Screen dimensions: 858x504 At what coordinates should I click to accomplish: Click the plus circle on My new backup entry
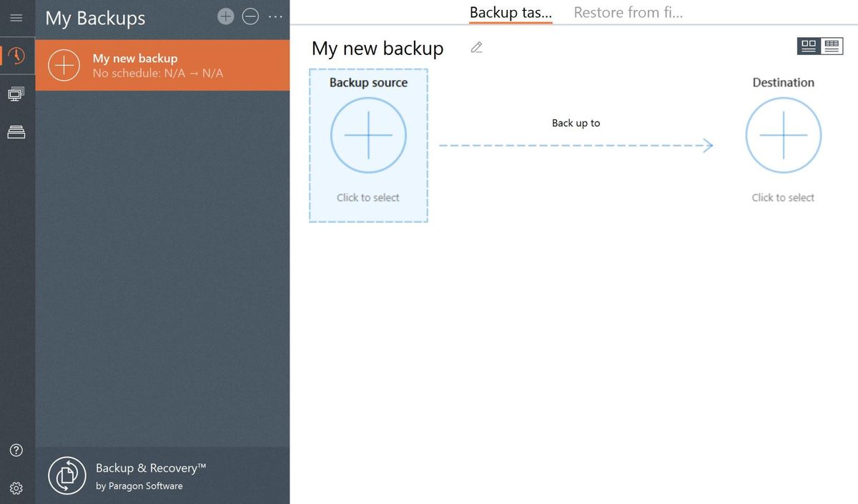pos(64,65)
